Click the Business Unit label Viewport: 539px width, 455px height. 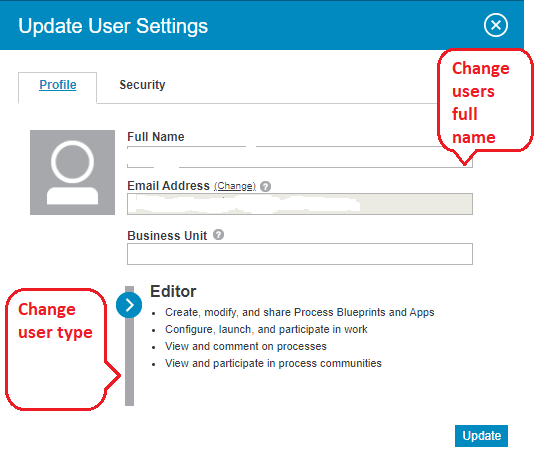[167, 235]
